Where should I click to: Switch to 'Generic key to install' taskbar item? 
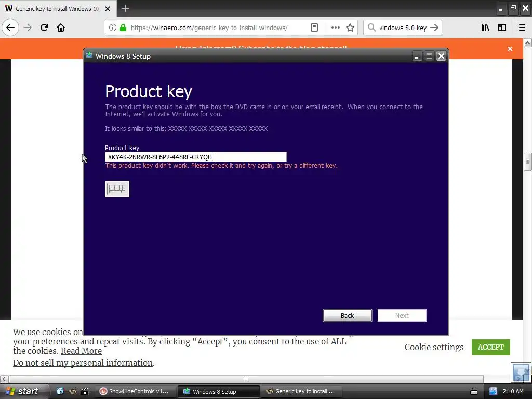coord(301,391)
